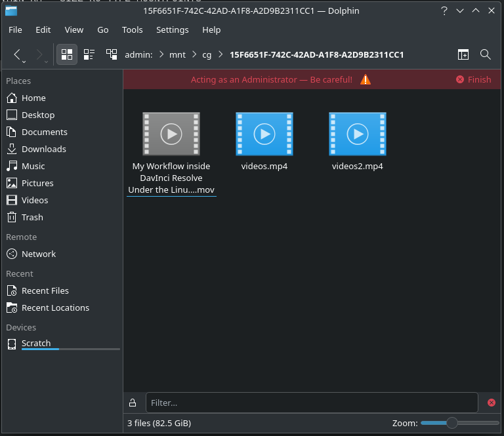Open the Settings menu
504x436 pixels.
click(x=172, y=30)
